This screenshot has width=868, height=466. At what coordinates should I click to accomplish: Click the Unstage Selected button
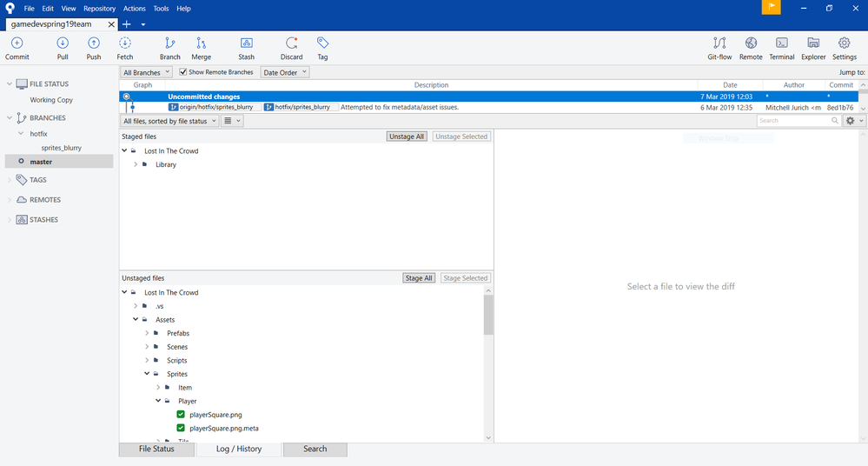pos(461,136)
